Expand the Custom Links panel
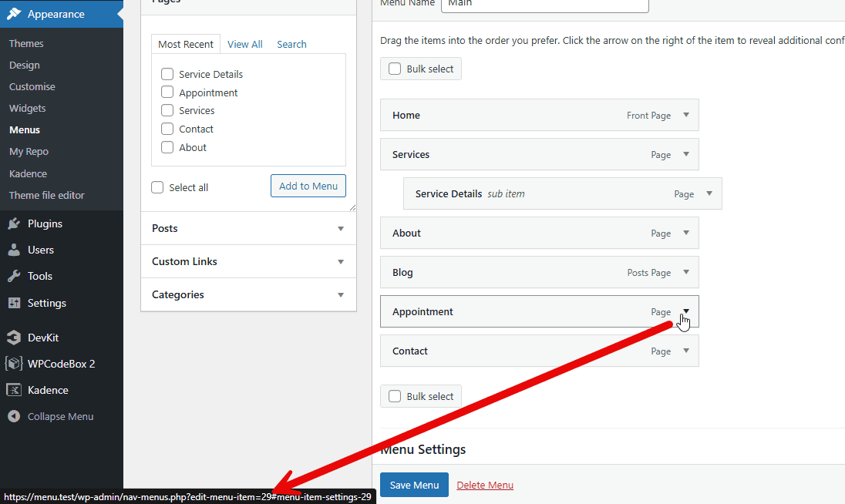The width and height of the screenshot is (845, 504). pyautogui.click(x=340, y=261)
